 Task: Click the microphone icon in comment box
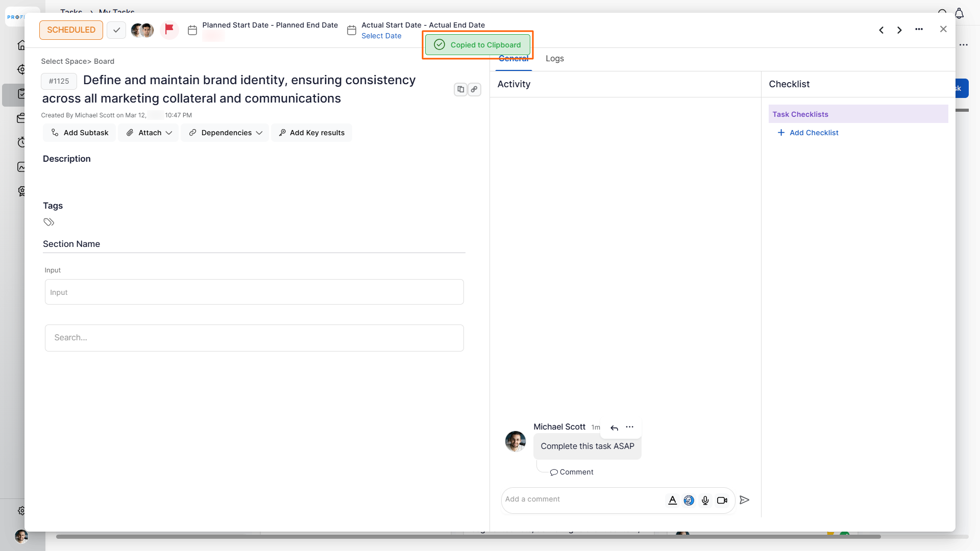click(705, 500)
